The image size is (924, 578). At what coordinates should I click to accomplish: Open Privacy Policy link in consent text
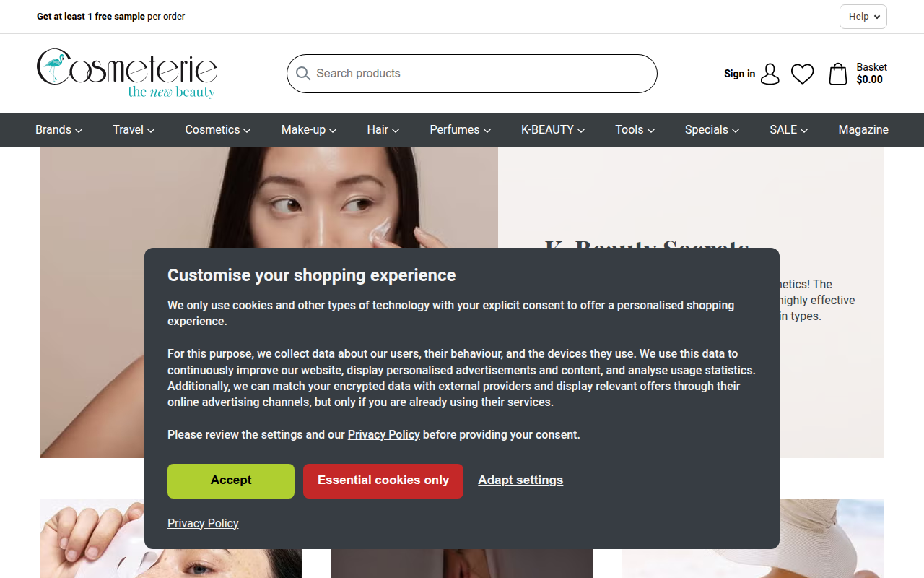pos(384,435)
